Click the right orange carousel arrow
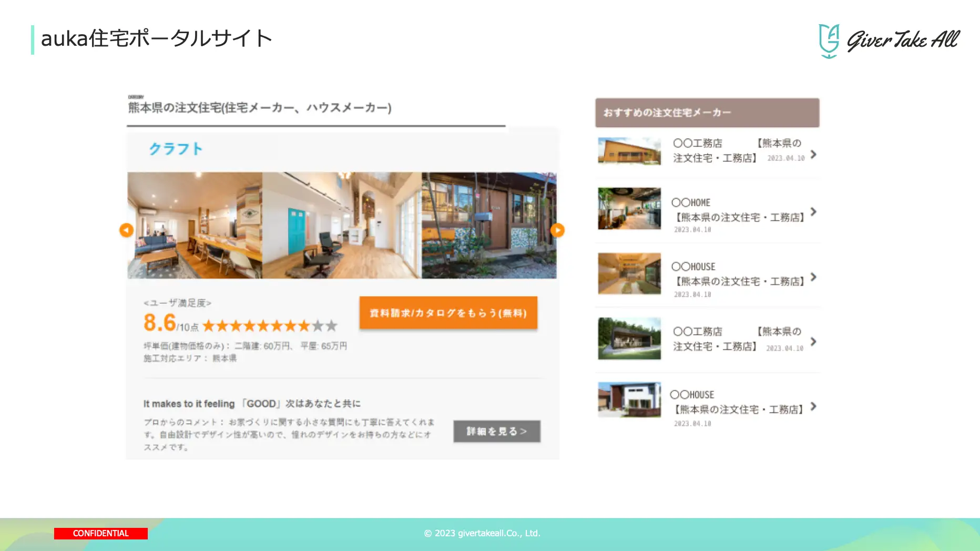 557,230
